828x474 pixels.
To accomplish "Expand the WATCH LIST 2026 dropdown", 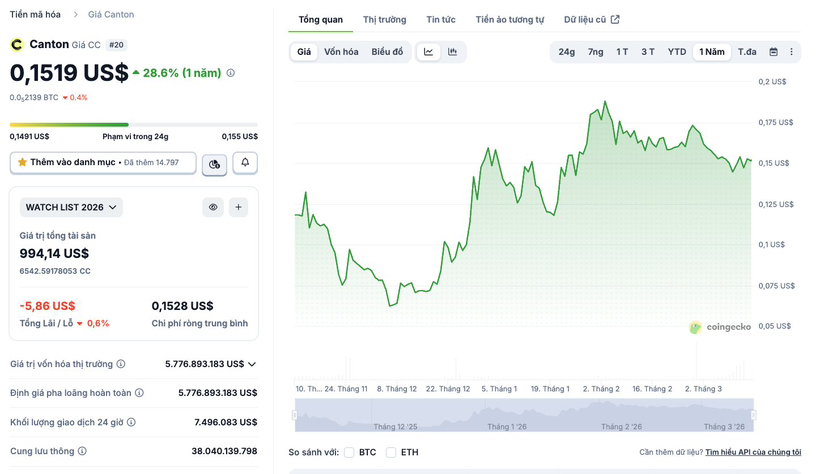I will point(71,207).
